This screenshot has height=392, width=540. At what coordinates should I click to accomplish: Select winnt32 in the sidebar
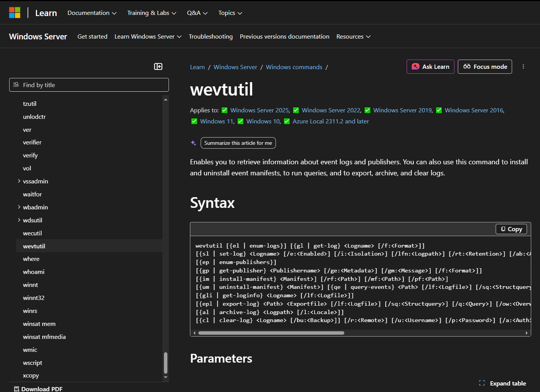pos(34,298)
